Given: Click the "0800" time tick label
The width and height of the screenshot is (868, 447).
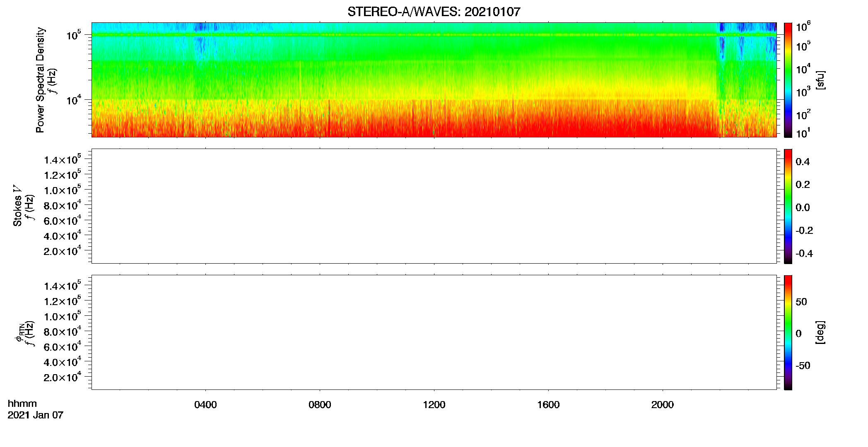Looking at the screenshot, I should 320,405.
